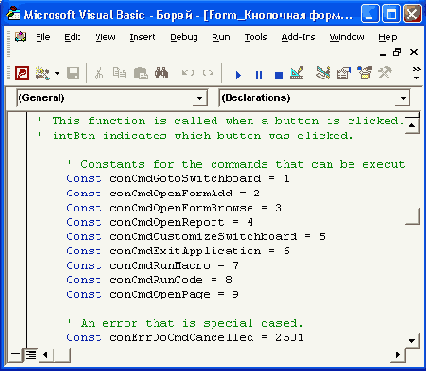Click the vertical scrollbar thumb
Viewport: 426px width, 371px height.
click(412, 215)
